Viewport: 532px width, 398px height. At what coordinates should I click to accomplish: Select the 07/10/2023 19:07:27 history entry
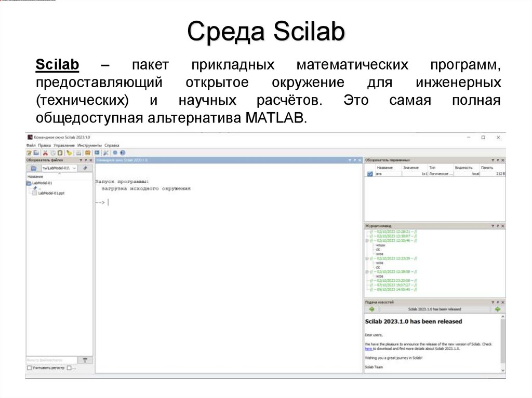[394, 285]
